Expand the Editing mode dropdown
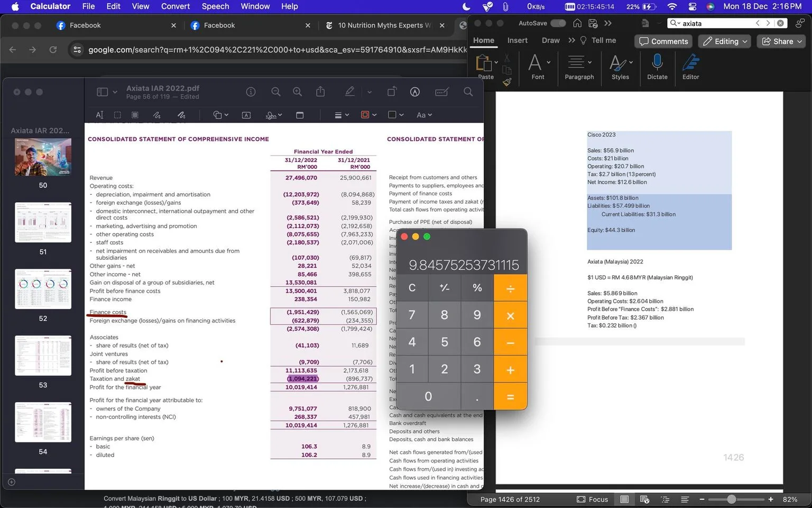This screenshot has width=812, height=508. point(725,41)
